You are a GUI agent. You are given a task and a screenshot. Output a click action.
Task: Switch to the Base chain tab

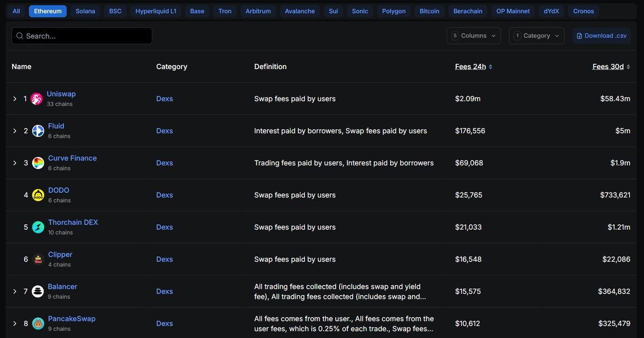(x=197, y=11)
